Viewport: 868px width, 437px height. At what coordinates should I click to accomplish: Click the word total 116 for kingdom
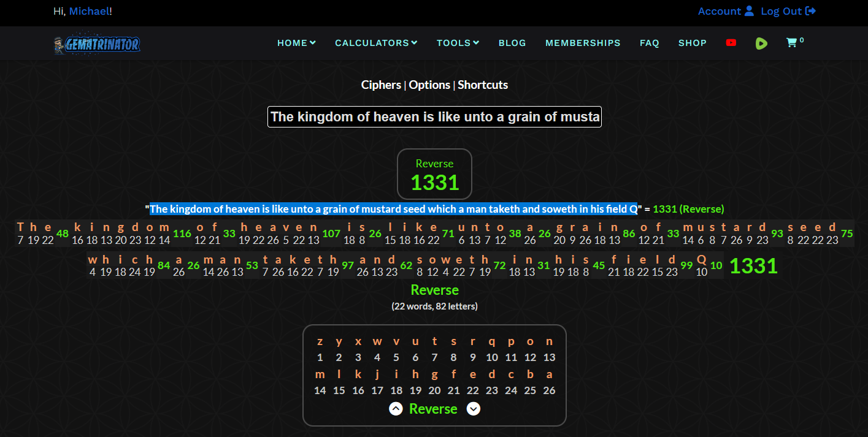point(182,233)
